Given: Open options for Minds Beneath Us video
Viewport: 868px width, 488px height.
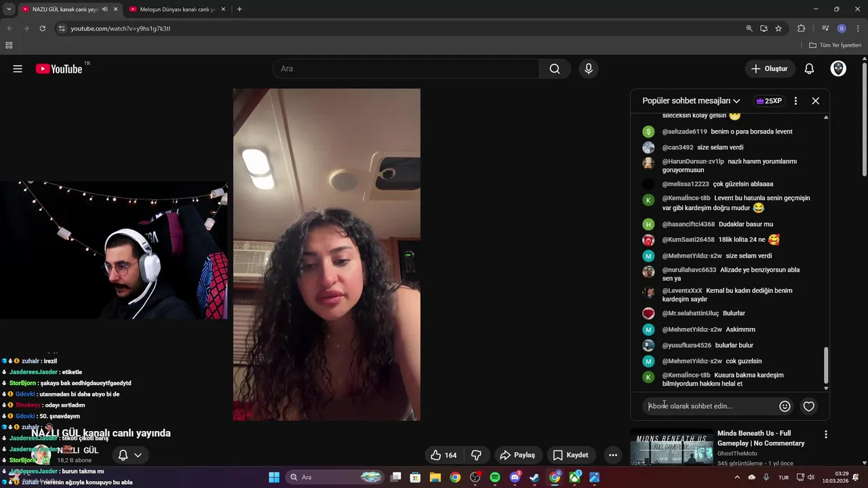Looking at the screenshot, I should pyautogui.click(x=825, y=434).
